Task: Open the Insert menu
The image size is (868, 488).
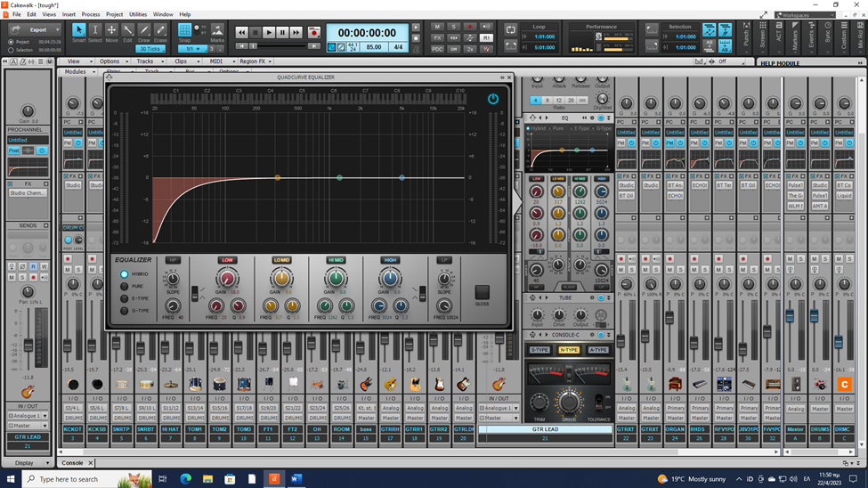Action: click(69, 14)
